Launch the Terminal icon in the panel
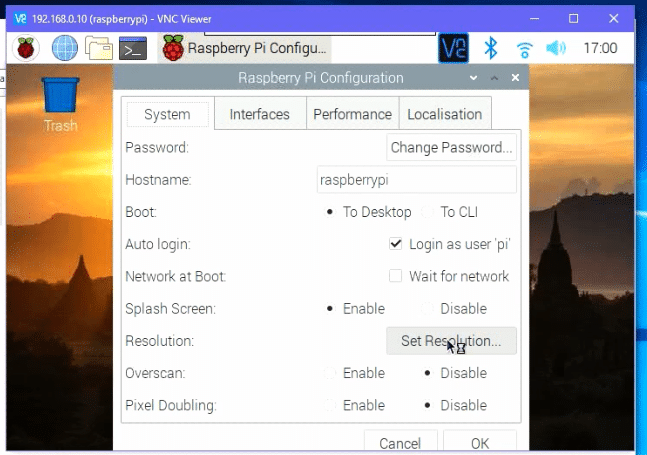Viewport: 647px width, 455px height. (x=133, y=48)
